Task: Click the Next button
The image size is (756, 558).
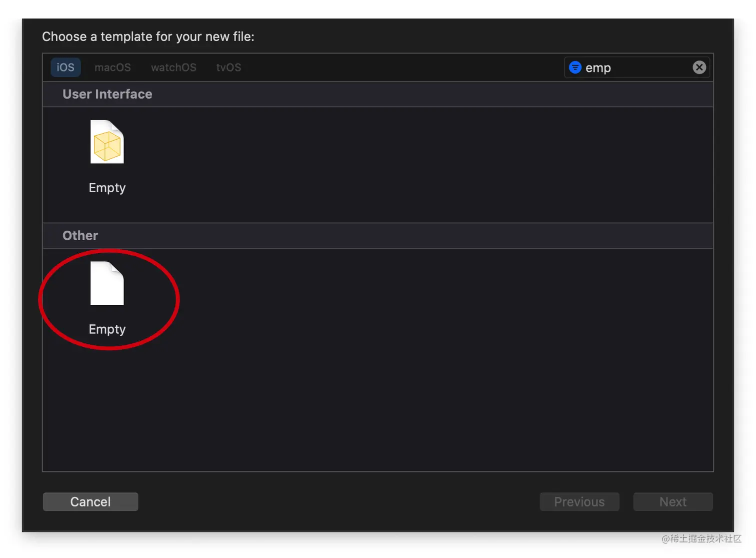Action: 673,502
